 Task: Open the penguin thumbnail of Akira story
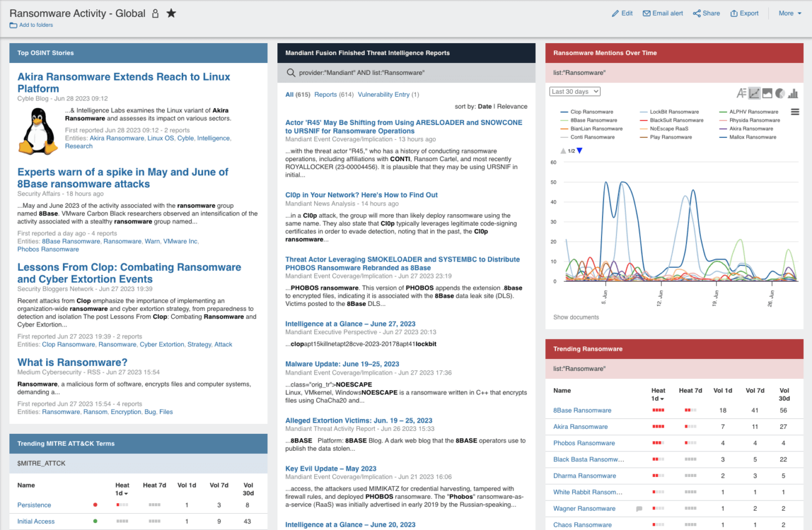click(38, 132)
